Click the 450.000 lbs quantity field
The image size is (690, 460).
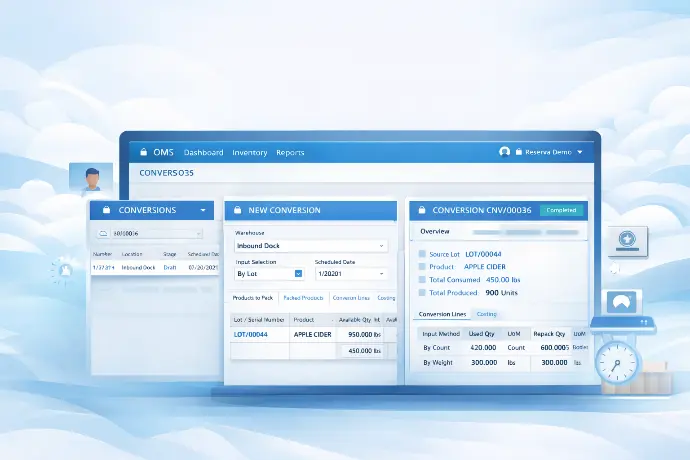click(362, 351)
